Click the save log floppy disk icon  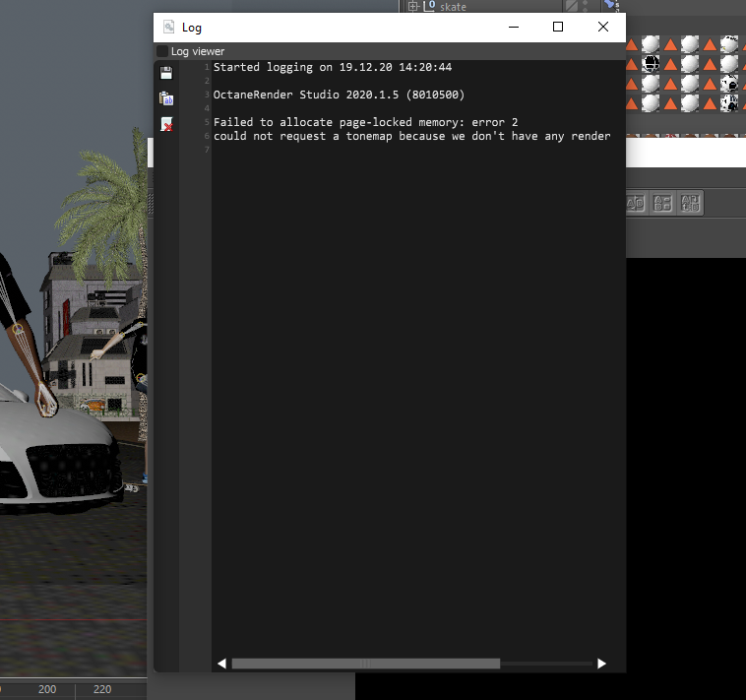click(x=166, y=73)
